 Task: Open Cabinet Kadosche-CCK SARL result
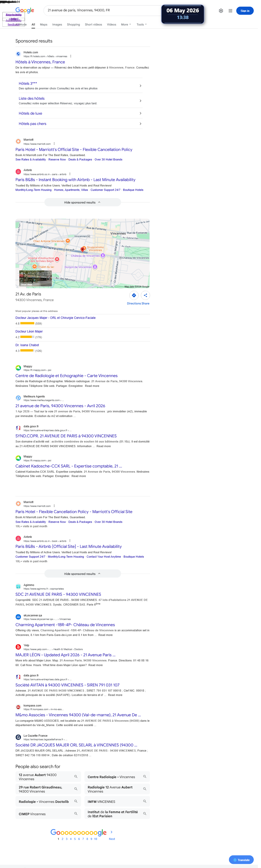tap(68, 466)
